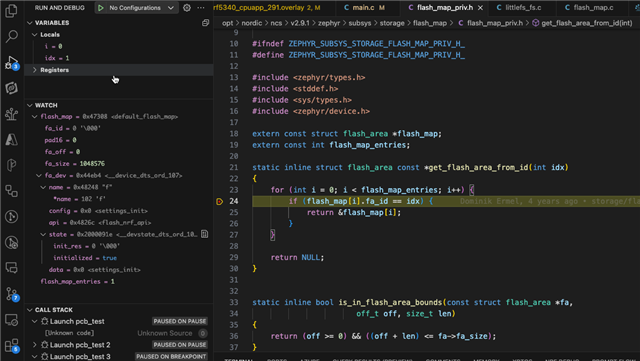This screenshot has height=361, width=640.
Task: Toggle the breakpoint marker at line 24
Action: (x=220, y=201)
